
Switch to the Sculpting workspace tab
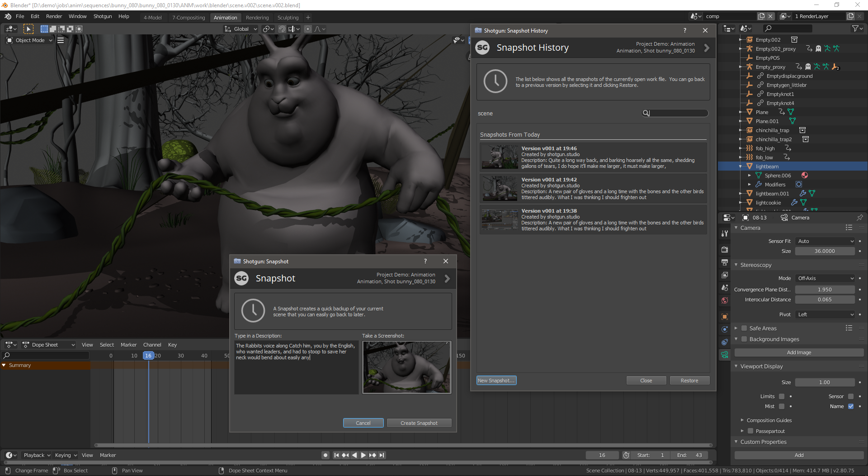tap(288, 18)
